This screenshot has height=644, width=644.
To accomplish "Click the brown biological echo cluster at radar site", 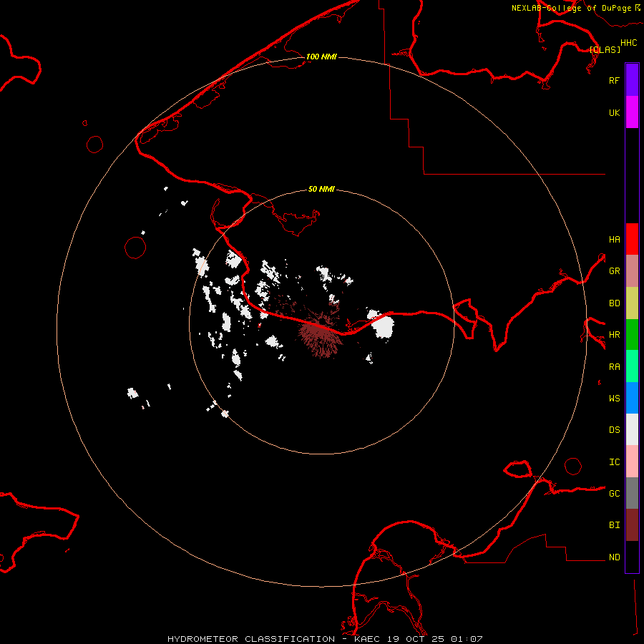I will (321, 335).
